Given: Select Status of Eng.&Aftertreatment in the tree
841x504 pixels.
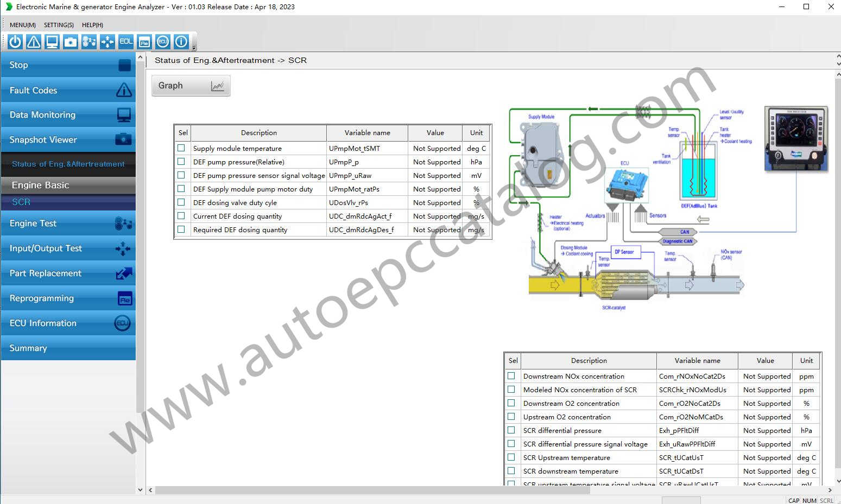Looking at the screenshot, I should coord(68,163).
